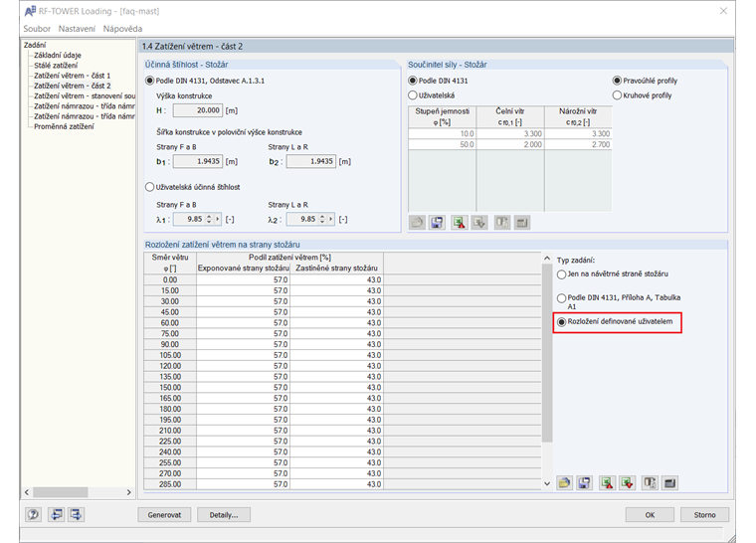Click wind direction cell 180.00

[170, 409]
